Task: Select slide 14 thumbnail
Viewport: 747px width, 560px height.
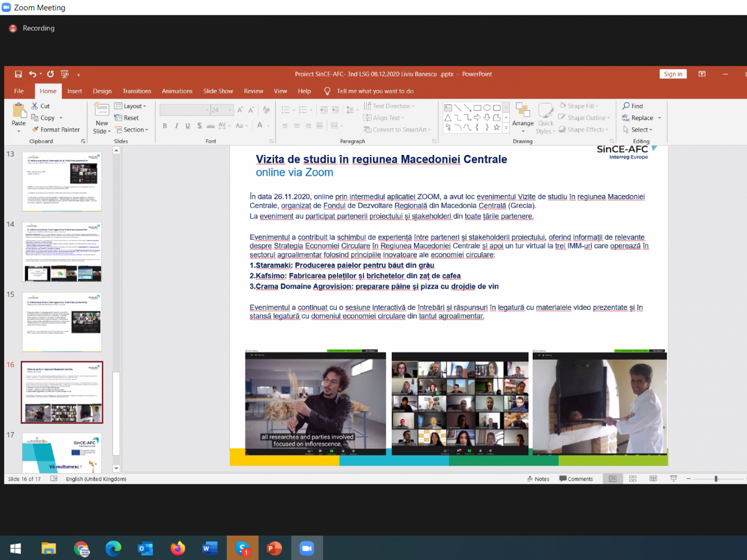Action: coord(62,252)
